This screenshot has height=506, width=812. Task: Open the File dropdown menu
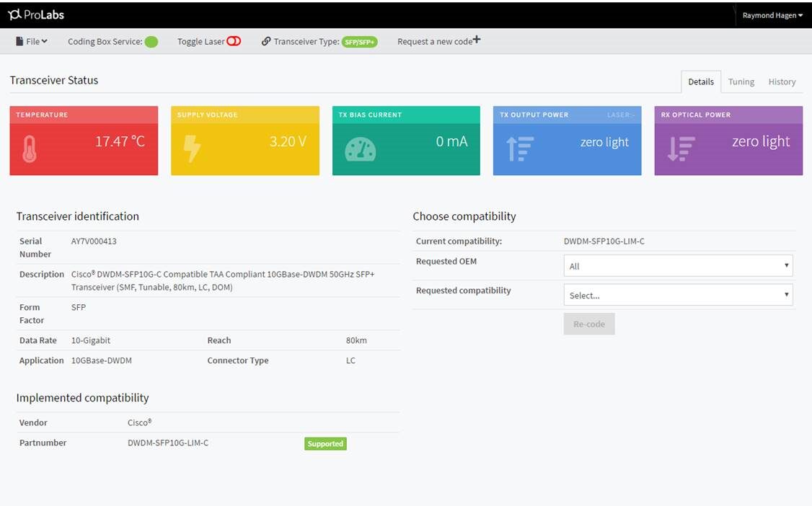click(x=32, y=42)
